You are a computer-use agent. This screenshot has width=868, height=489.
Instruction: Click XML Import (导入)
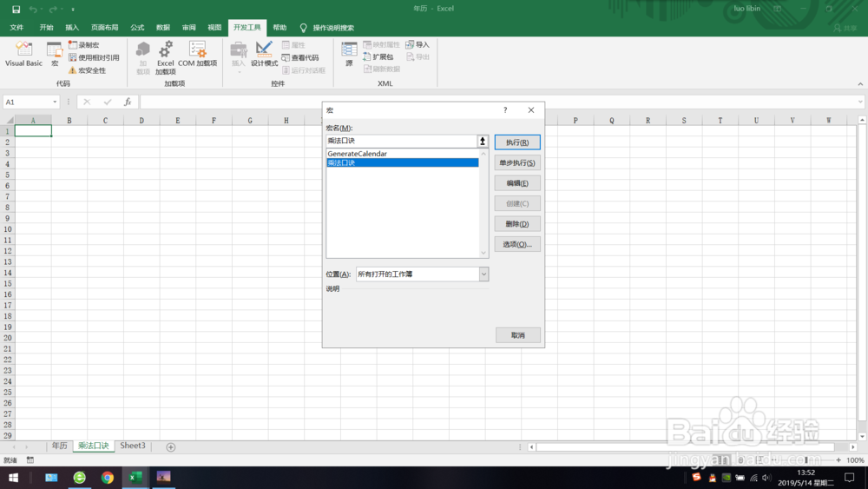pos(418,45)
